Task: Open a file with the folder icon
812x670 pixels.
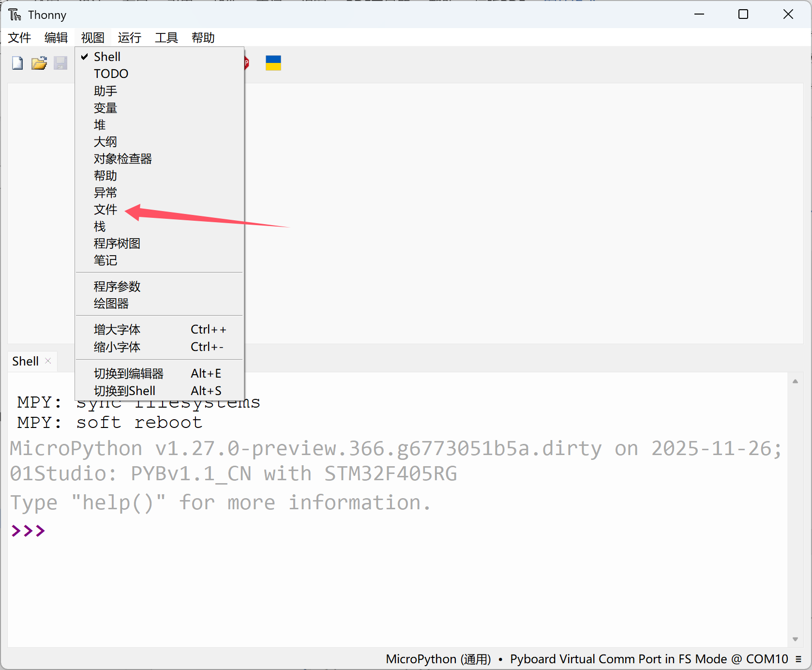Action: pos(39,63)
